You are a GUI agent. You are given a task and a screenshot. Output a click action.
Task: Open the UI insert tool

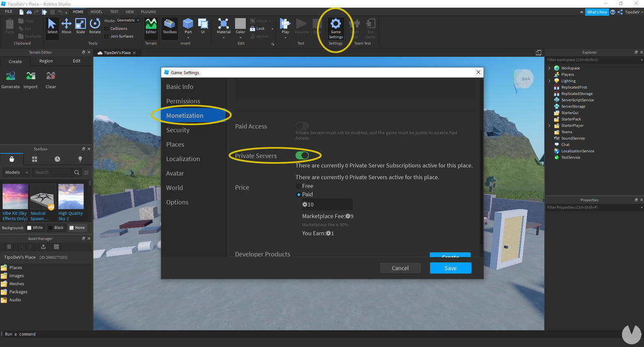pyautogui.click(x=203, y=27)
